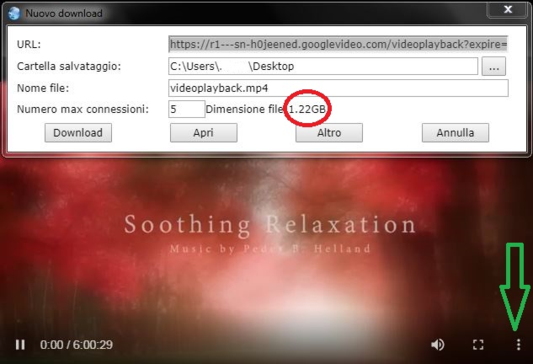
Task: Click the Dimensione file label
Action: coord(244,109)
